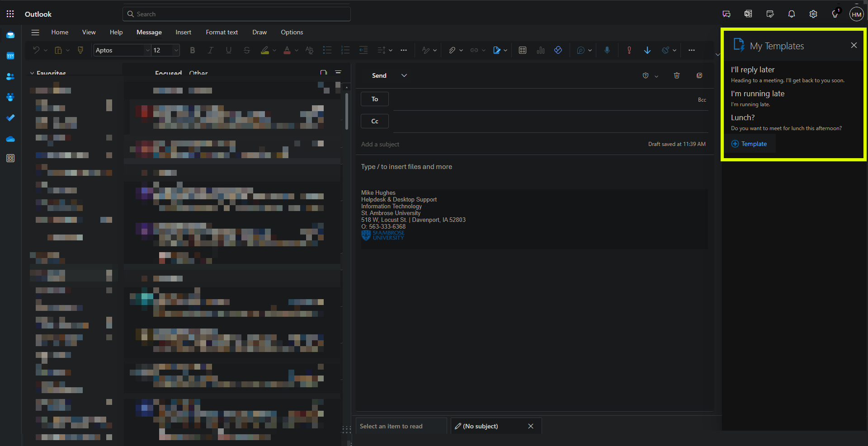The image size is (868, 446).
Task: Open font color dropdown arrow
Action: pos(297,50)
